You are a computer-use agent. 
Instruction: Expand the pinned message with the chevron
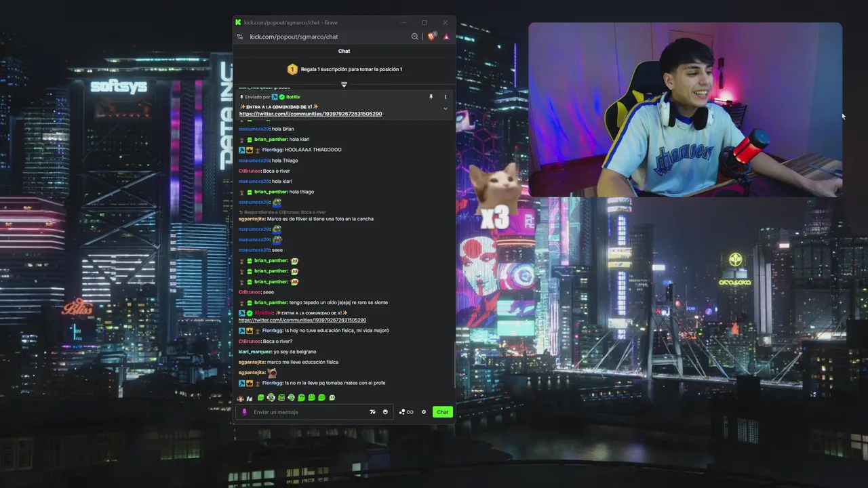[x=446, y=108]
